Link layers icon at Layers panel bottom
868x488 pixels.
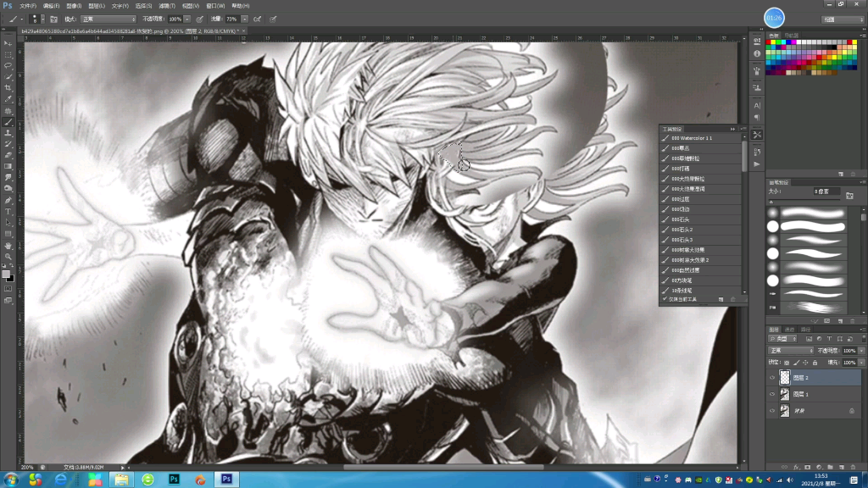point(784,468)
